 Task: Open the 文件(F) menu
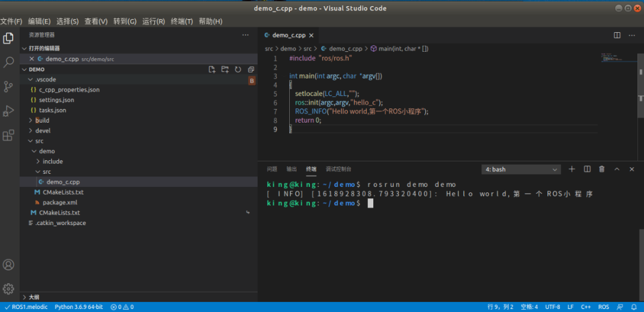coord(11,21)
